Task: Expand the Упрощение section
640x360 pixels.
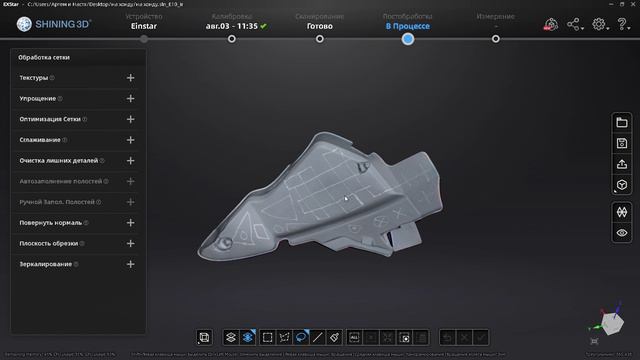Action: [x=130, y=98]
